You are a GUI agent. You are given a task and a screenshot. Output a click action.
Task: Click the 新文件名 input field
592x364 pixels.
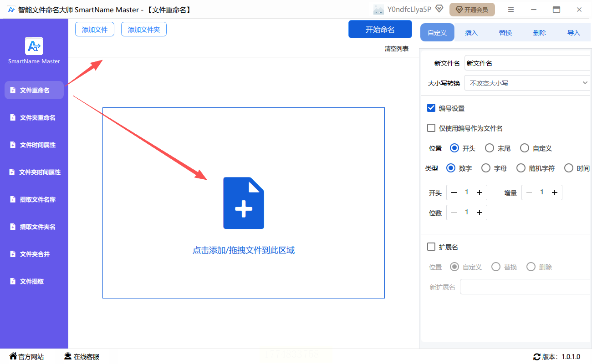point(527,63)
